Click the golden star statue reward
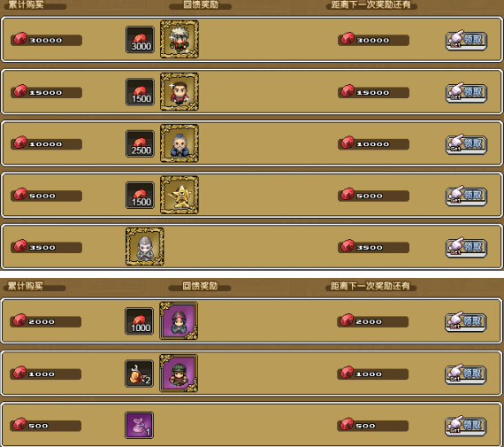Viewport: 504px width, 447px height. [179, 195]
